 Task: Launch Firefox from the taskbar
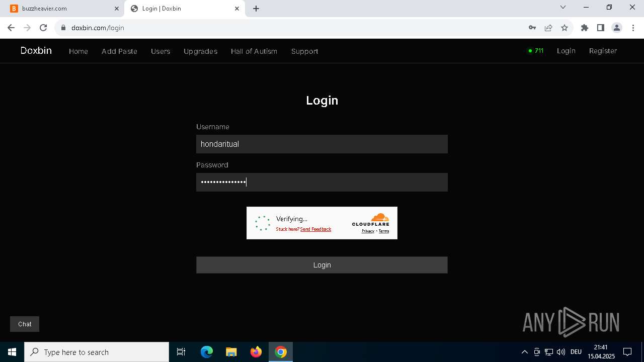tap(256, 352)
